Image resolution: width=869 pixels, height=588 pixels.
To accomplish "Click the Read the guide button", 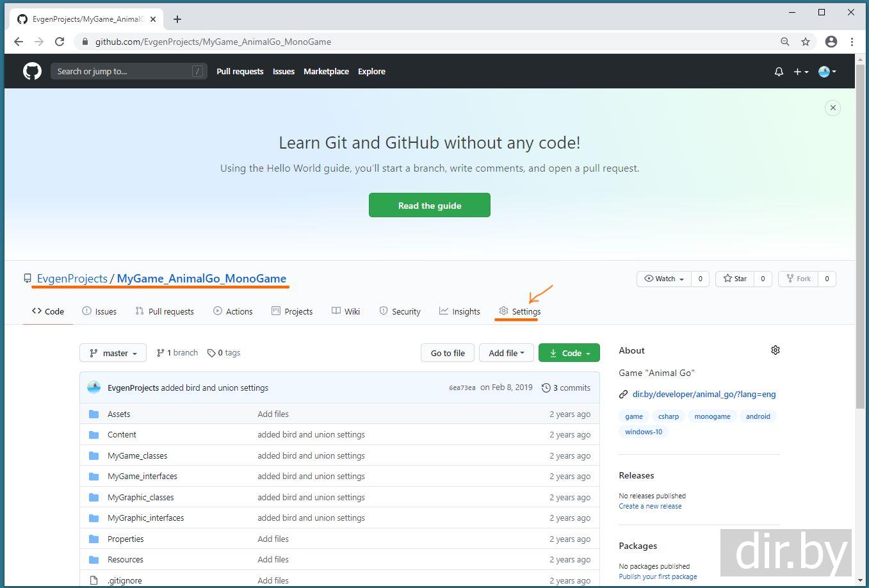I will point(429,206).
